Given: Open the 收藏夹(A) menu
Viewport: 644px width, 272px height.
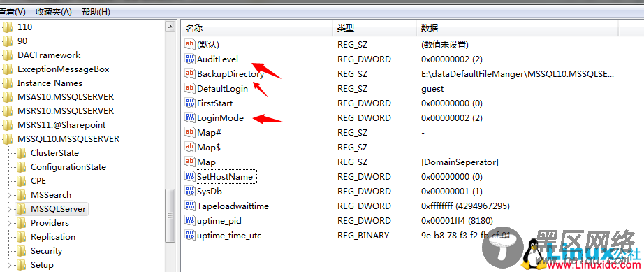Looking at the screenshot, I should tap(54, 12).
